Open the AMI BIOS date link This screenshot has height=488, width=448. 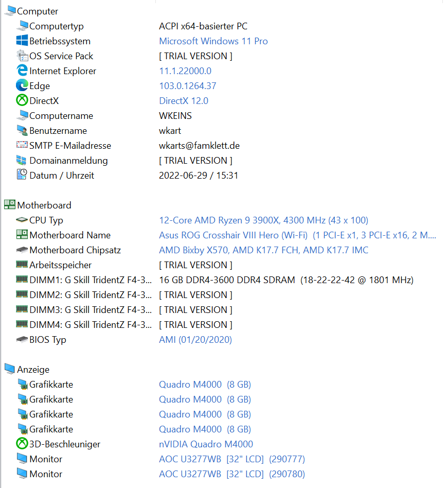pos(195,340)
